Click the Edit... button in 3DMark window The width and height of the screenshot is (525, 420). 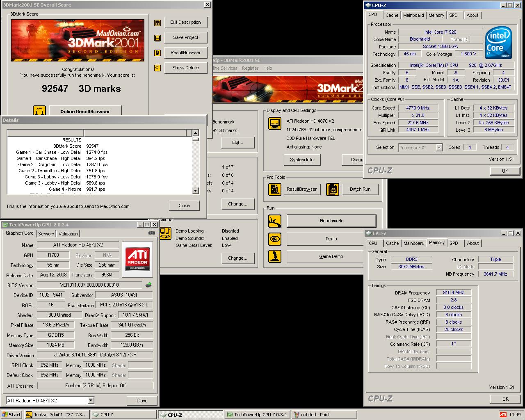(x=238, y=143)
